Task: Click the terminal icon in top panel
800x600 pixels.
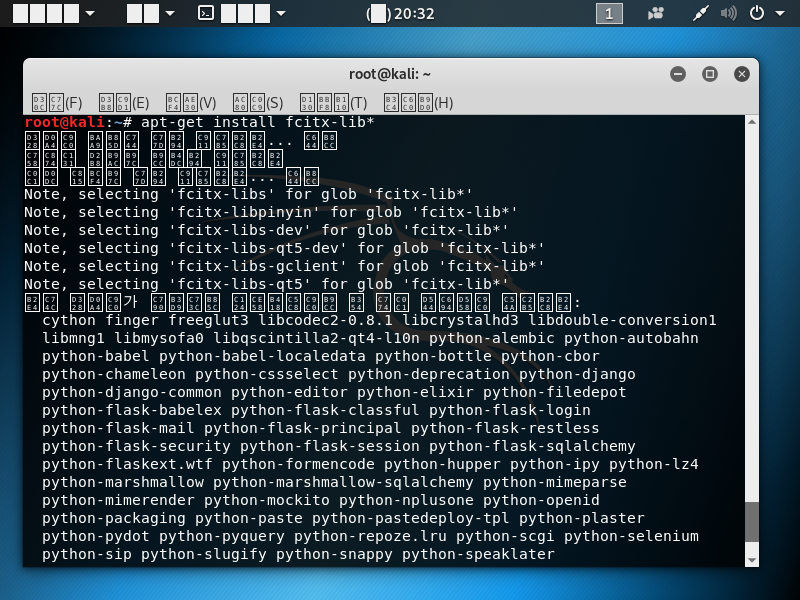Action: (206, 13)
